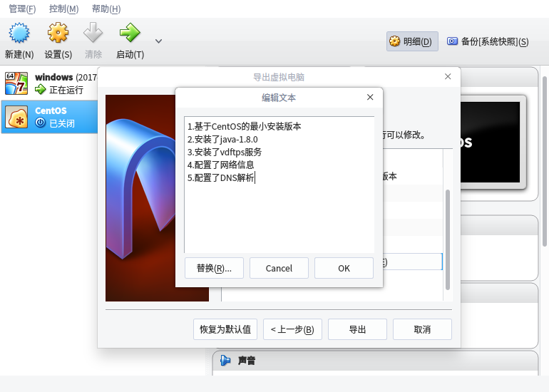
Task: Click the export wizard vertical scrollbar
Action: coord(448,239)
